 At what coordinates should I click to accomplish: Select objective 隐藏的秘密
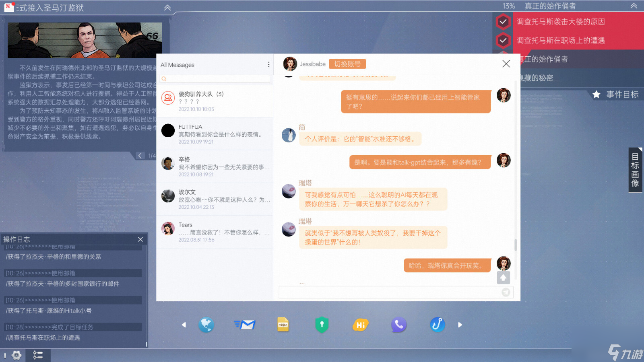click(x=537, y=78)
